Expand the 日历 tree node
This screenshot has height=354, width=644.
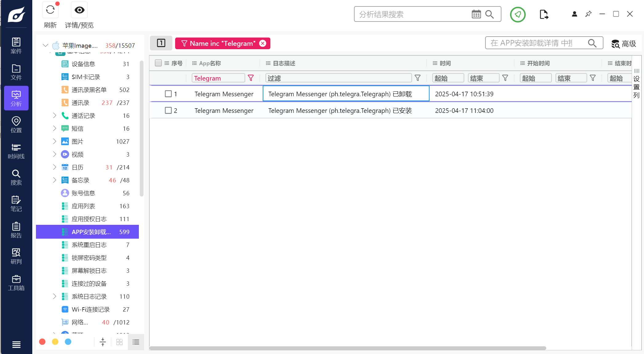pyautogui.click(x=54, y=167)
